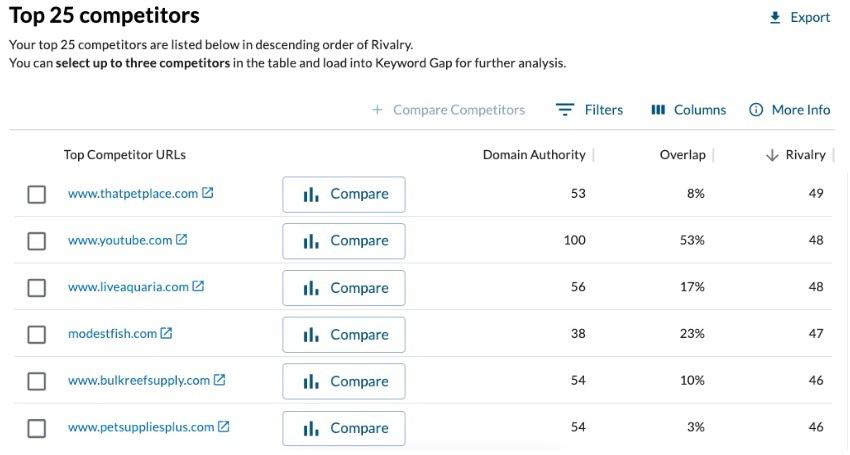Select the checkbox for www.youtube.com
850x455 pixels.
pyautogui.click(x=36, y=241)
